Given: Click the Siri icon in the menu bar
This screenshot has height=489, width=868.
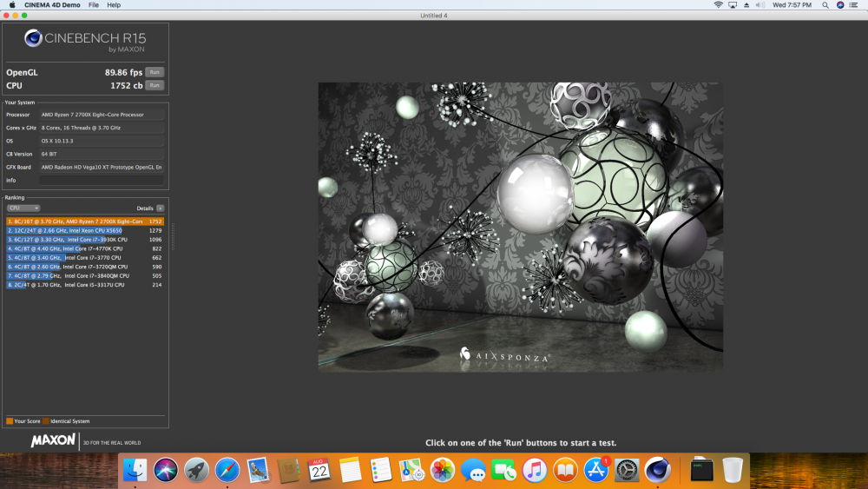Looking at the screenshot, I should point(840,5).
